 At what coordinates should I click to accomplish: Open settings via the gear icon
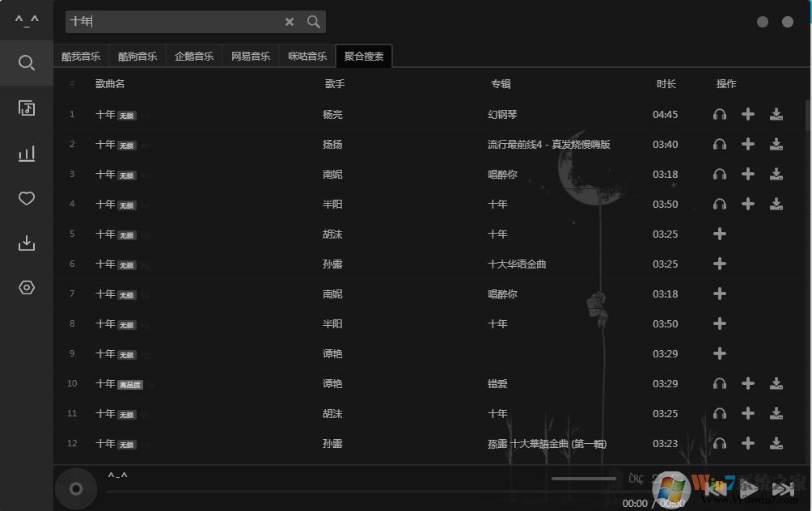click(x=26, y=288)
